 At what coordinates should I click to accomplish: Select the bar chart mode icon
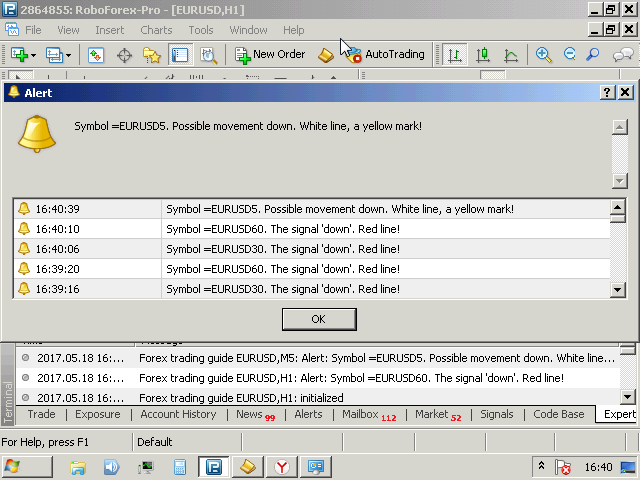tap(455, 55)
